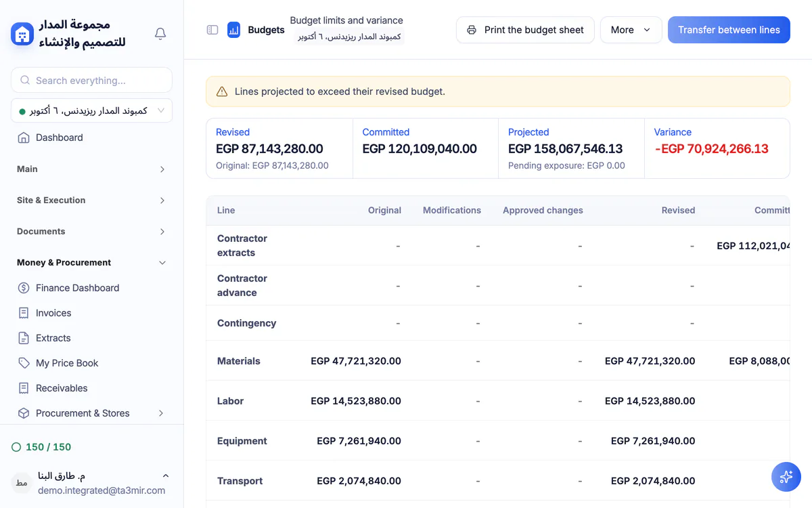Click the Variance summary card
The height and width of the screenshot is (508, 812).
point(717,148)
